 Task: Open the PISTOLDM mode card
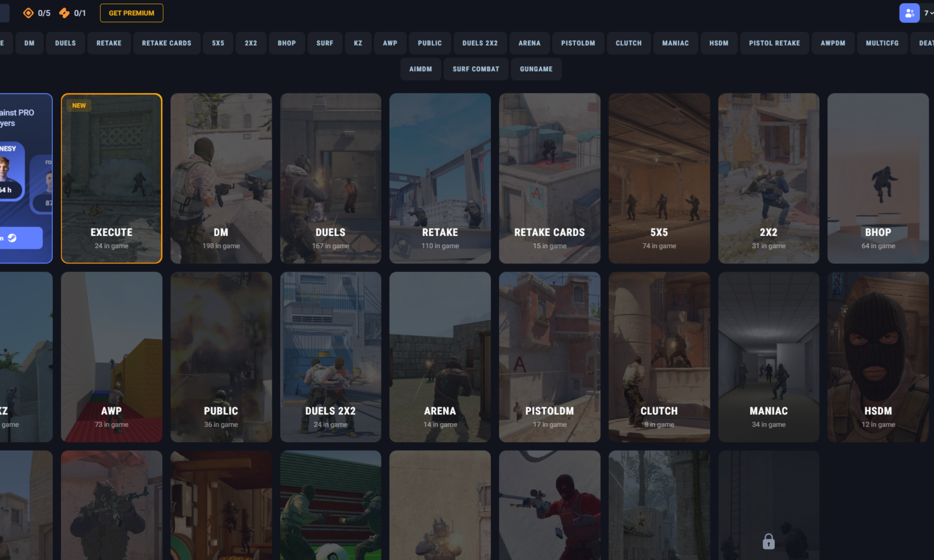click(x=549, y=357)
